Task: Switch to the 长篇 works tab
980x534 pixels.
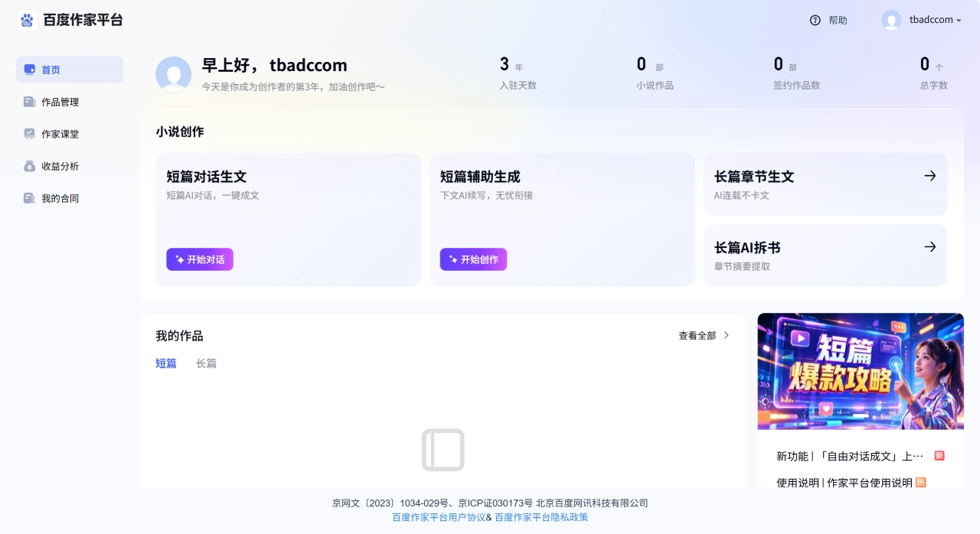Action: (206, 363)
